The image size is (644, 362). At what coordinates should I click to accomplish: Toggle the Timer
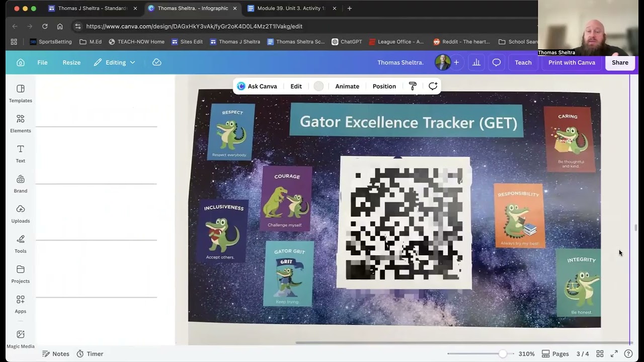(x=90, y=354)
